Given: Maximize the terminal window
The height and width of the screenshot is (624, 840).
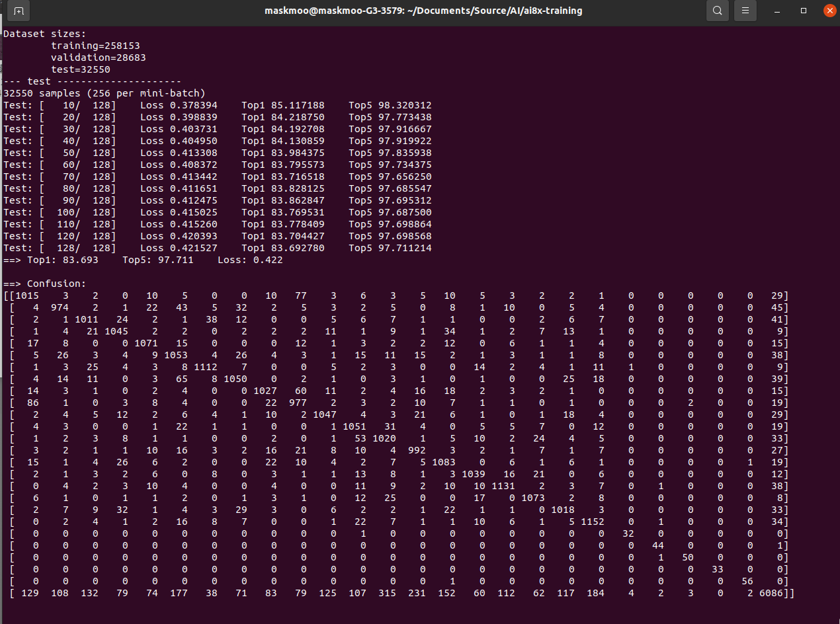Looking at the screenshot, I should point(804,11).
